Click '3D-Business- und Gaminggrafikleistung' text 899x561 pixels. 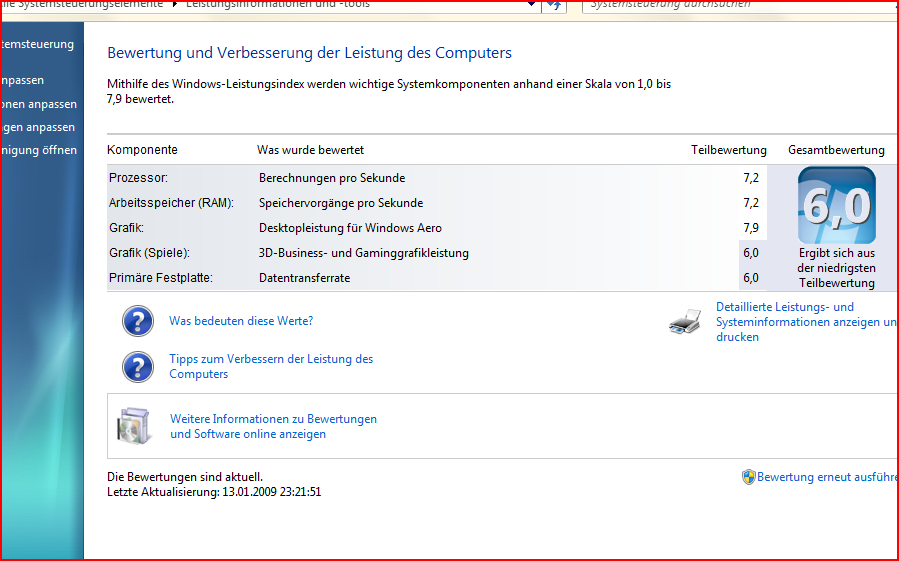[363, 253]
